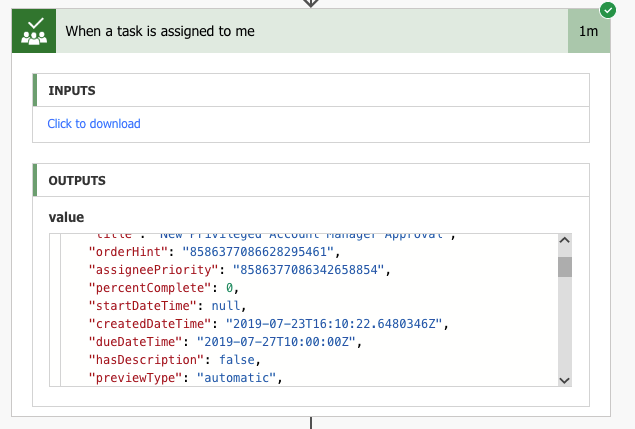Click the "createdDateTime" key

coord(150,324)
